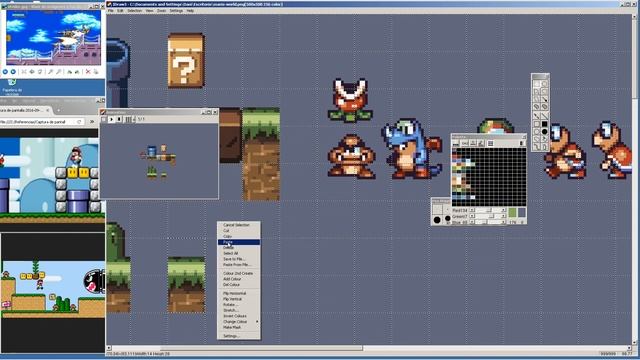The height and width of the screenshot is (360, 640).
Task: Select the large black round brush
Action: click(x=437, y=220)
